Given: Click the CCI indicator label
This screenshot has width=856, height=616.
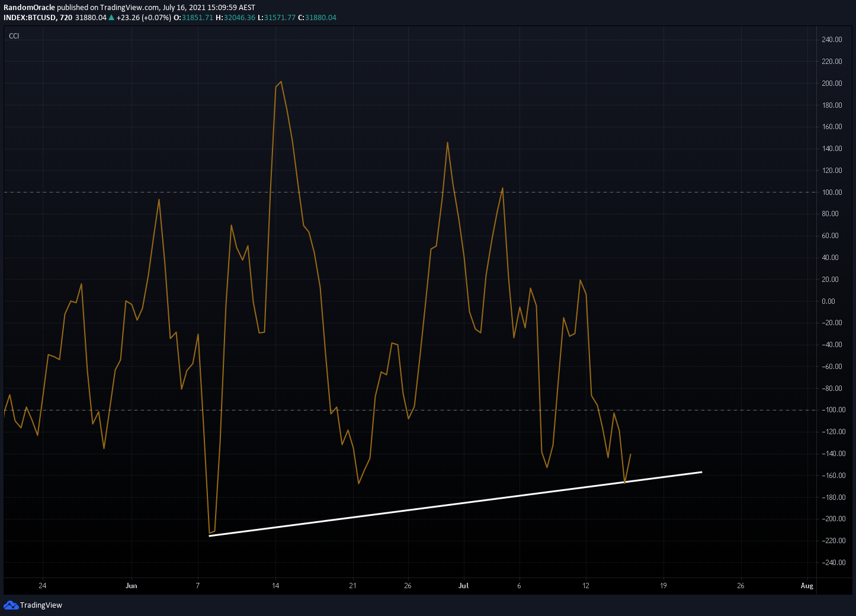Looking at the screenshot, I should point(14,36).
